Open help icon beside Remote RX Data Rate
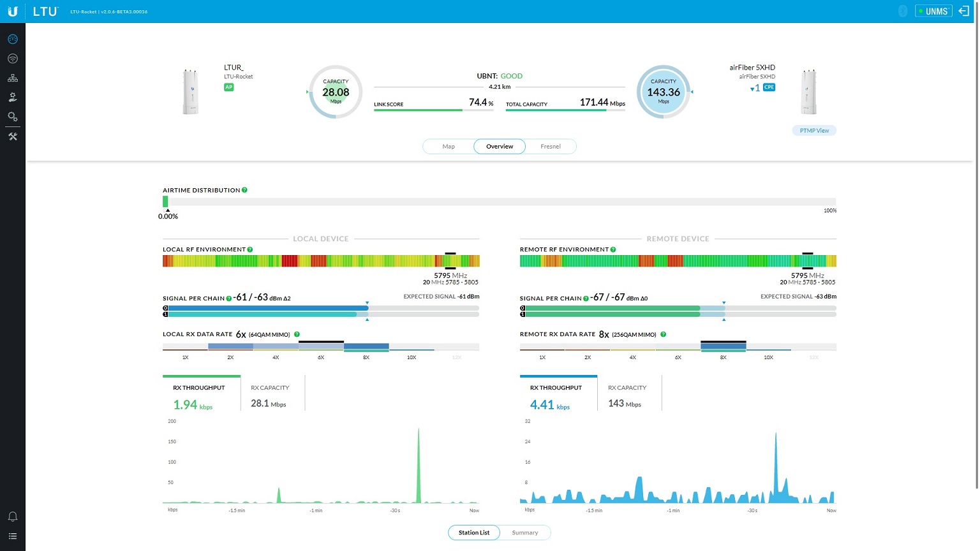This screenshot has width=980, height=551. (x=664, y=334)
